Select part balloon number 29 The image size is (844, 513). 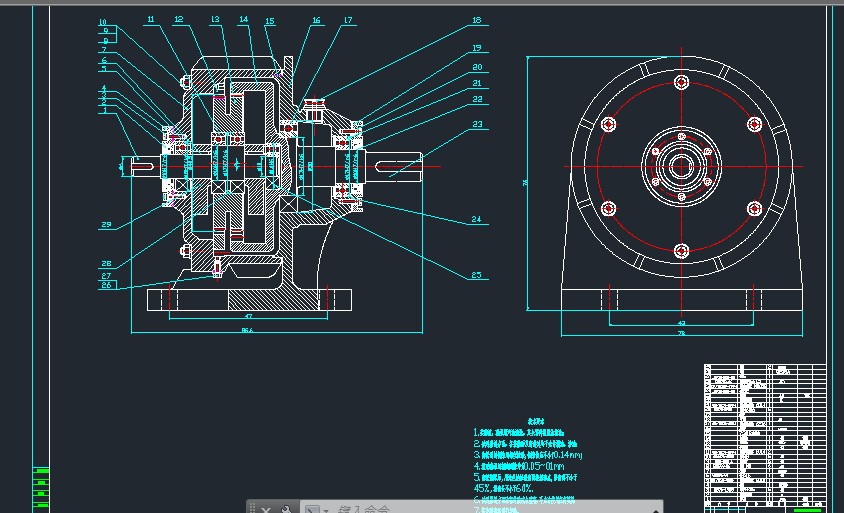tap(106, 224)
